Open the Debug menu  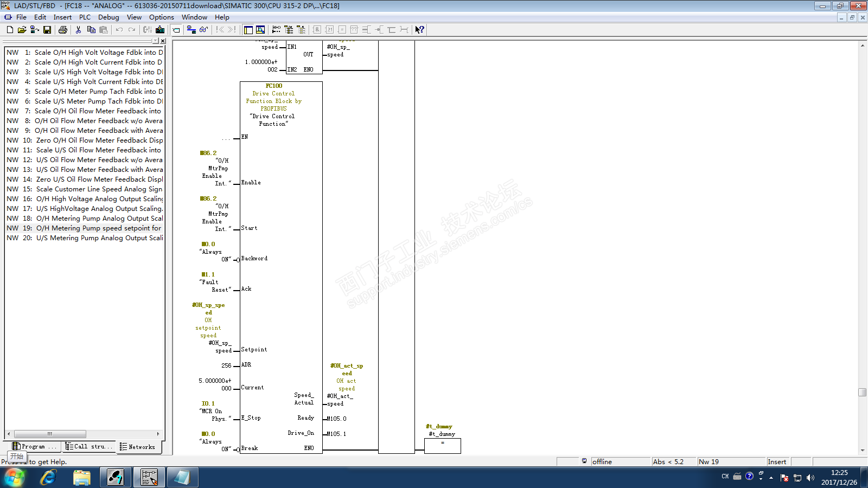click(x=108, y=17)
